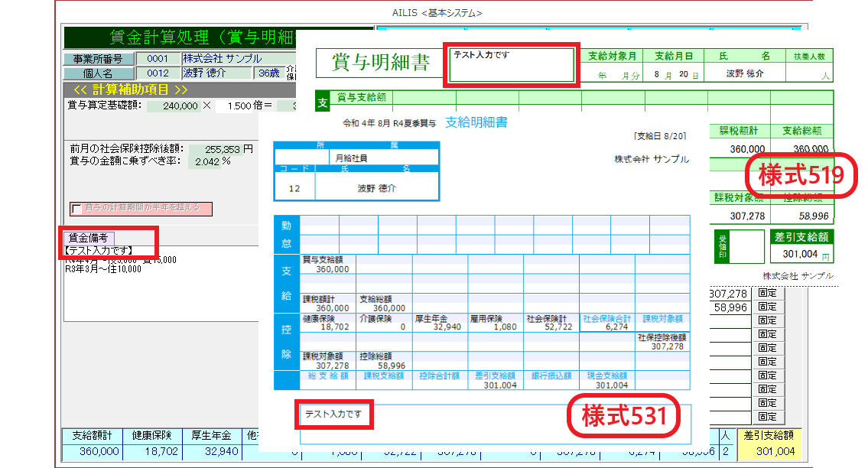868x468 pixels.
Task: Select the yellow 差引支給額 total cell at bottom
Action: [769, 452]
